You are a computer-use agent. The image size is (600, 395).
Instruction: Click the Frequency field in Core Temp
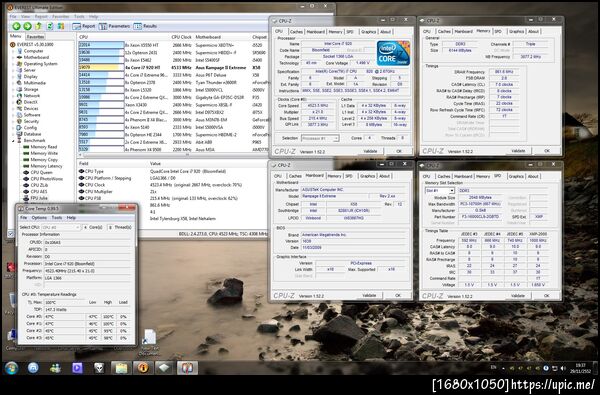tap(87, 271)
